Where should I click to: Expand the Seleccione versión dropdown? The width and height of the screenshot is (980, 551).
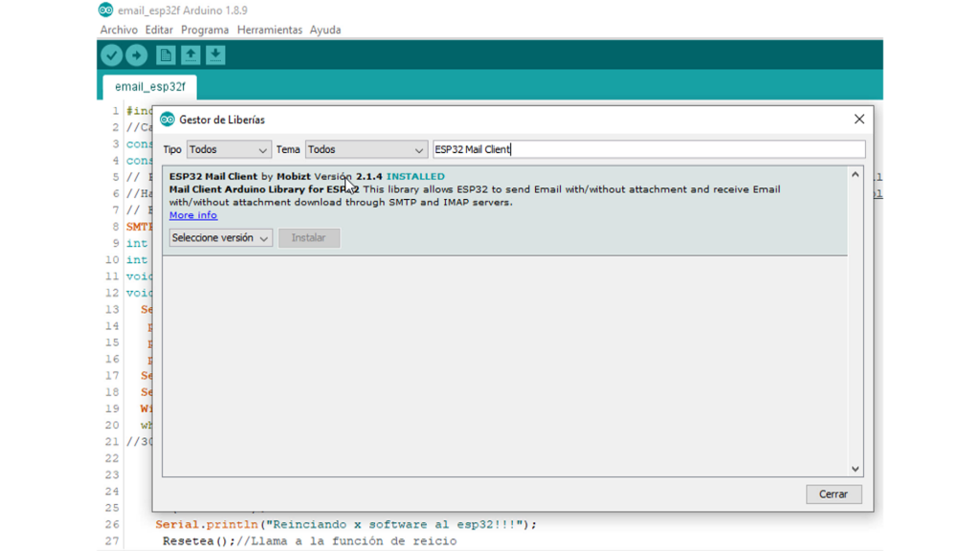[220, 238]
